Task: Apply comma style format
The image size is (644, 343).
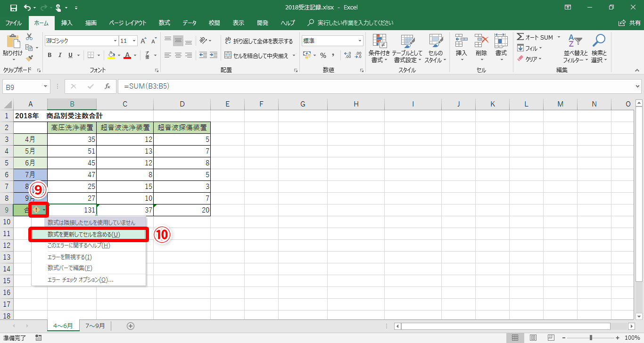Action: coord(334,55)
